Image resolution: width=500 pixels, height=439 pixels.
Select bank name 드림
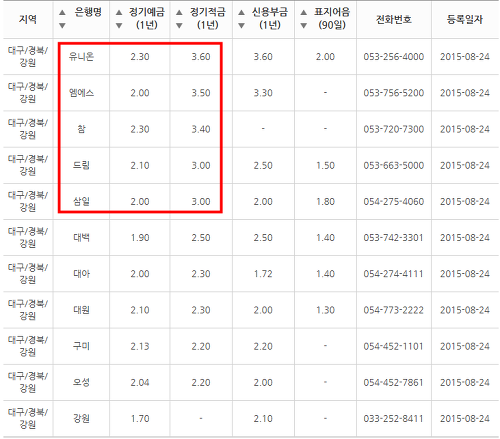81,165
